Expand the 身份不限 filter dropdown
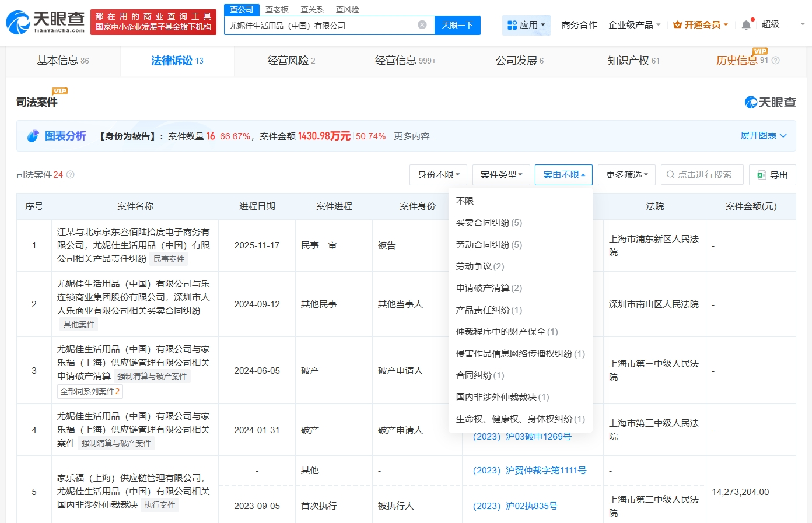 point(439,175)
